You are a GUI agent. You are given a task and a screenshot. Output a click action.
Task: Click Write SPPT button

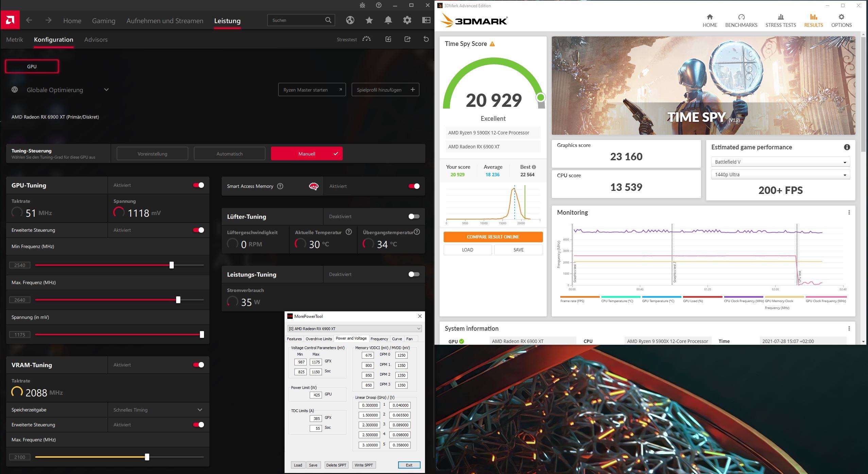pos(364,465)
